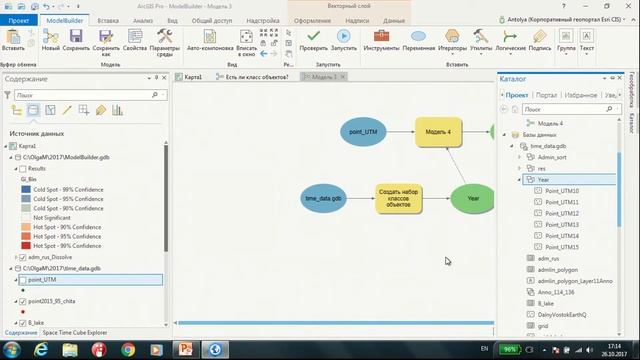Image resolution: width=640 pixels, height=360 pixels.
Task: Select the Модель 4 tool element
Action: (x=438, y=132)
